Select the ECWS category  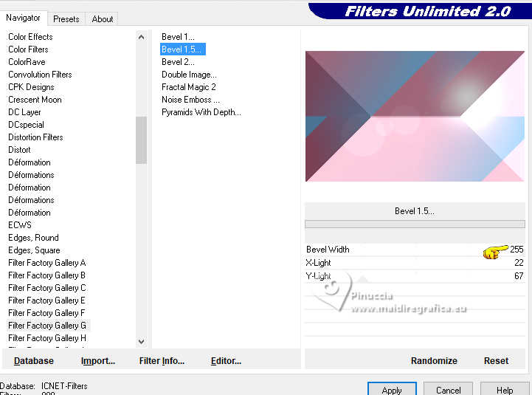20,225
